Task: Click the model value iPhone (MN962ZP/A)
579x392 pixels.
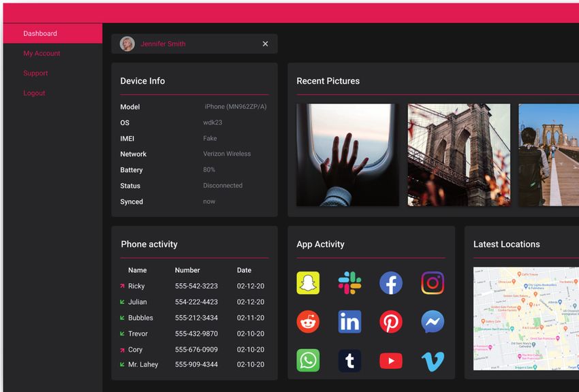Action: click(x=235, y=107)
